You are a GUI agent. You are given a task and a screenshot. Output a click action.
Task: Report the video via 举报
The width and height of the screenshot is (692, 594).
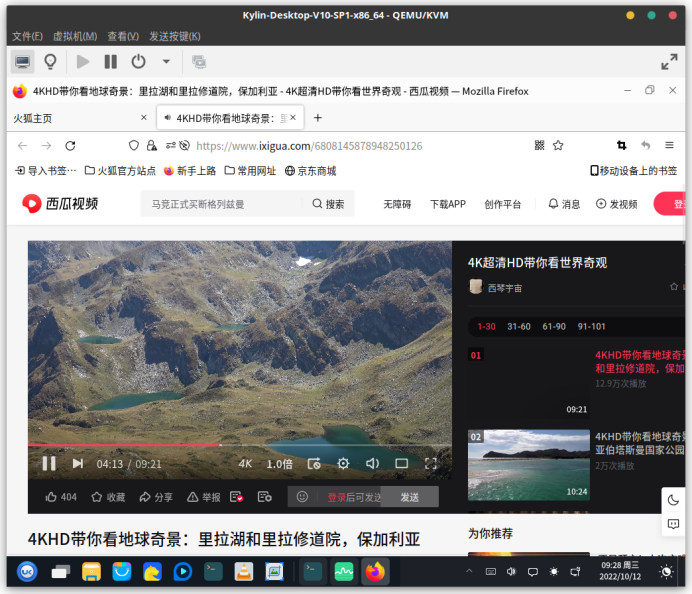coord(203,497)
